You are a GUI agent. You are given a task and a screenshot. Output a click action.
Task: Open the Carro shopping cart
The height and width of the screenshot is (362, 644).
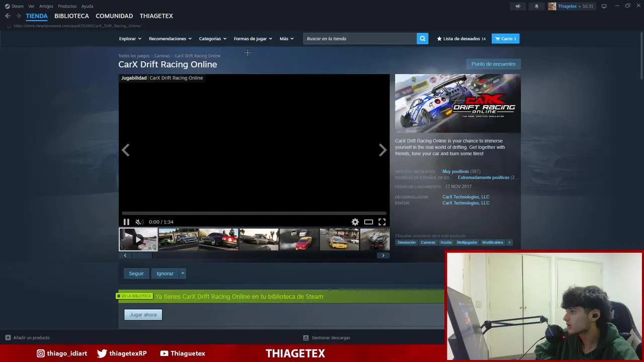coord(505,39)
